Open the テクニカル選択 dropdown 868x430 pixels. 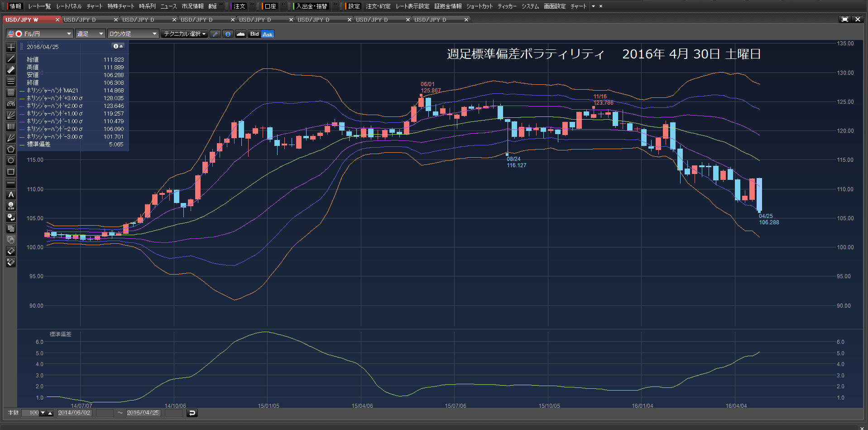coord(185,34)
